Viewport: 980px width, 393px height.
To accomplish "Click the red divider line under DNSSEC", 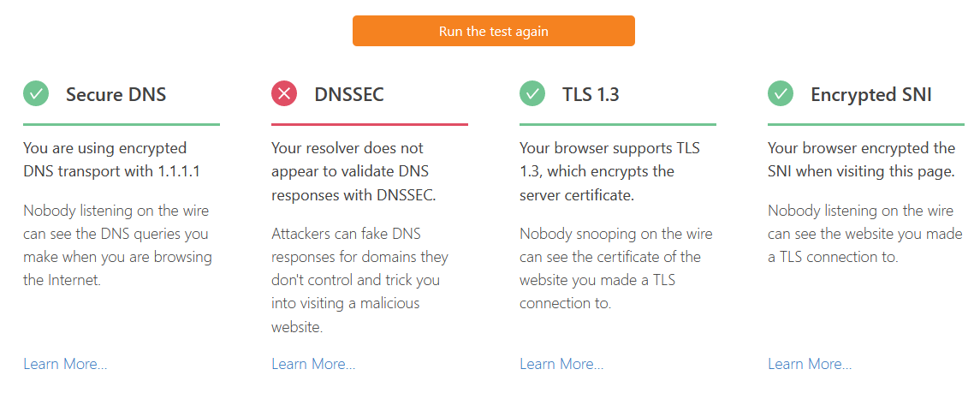I will [370, 125].
